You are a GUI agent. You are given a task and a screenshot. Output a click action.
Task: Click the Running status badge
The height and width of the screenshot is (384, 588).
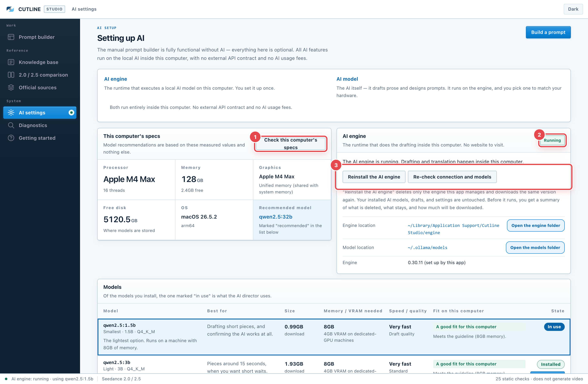tap(552, 140)
